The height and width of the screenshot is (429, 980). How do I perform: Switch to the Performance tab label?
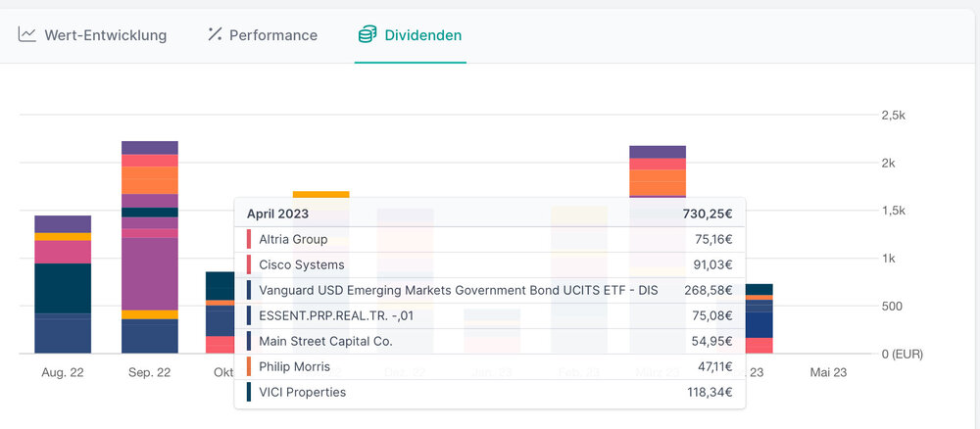[272, 35]
